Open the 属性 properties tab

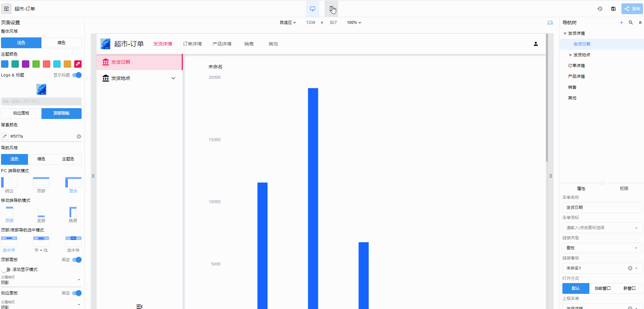pos(581,189)
